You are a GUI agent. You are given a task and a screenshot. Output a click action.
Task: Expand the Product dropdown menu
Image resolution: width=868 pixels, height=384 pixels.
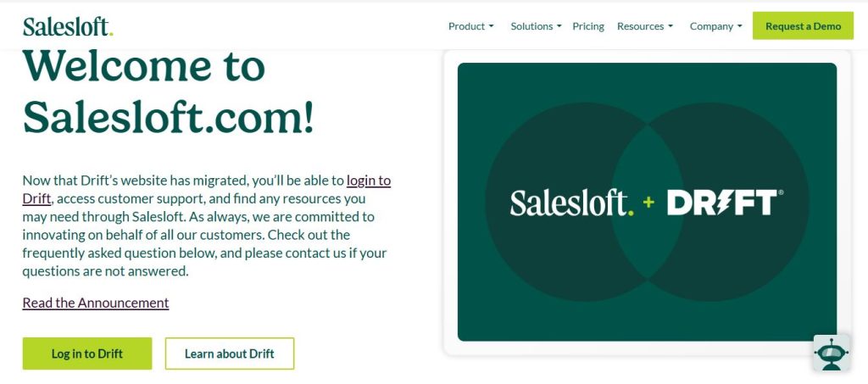click(471, 26)
